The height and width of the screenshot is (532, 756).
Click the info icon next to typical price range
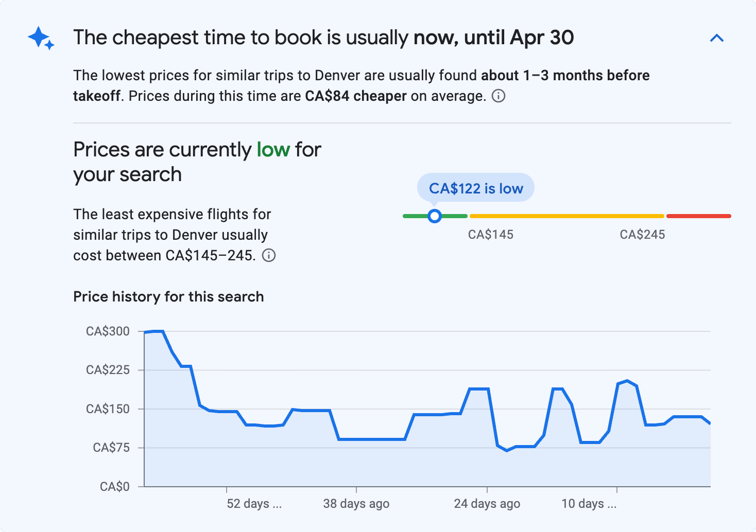pos(270,255)
